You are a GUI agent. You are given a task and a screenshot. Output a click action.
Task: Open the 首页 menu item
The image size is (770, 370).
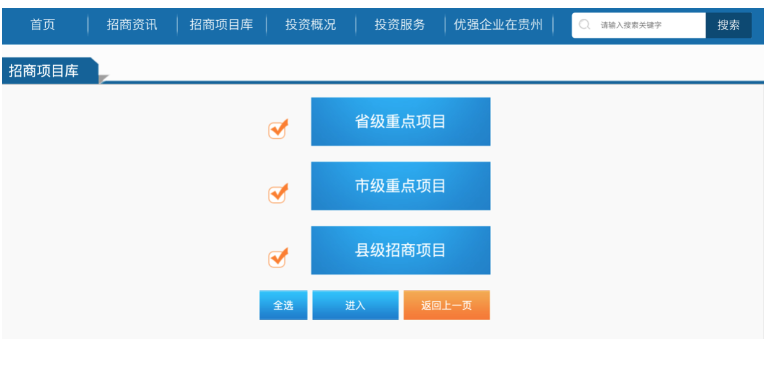click(x=43, y=25)
